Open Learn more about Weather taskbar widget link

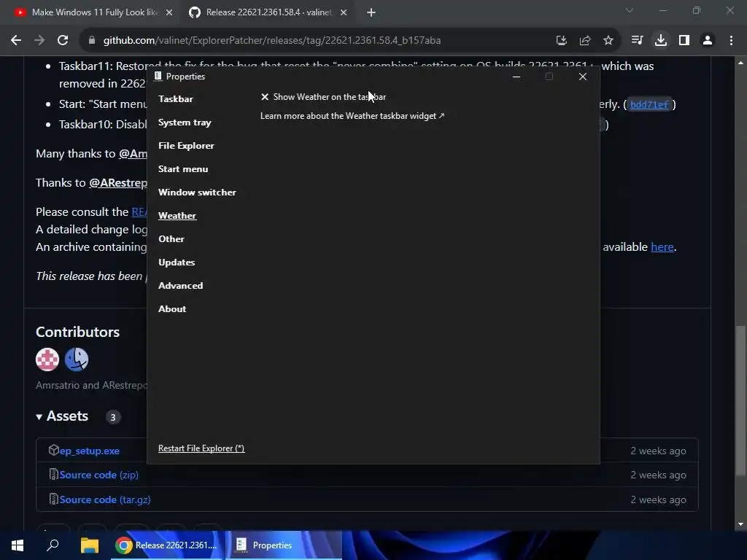coord(352,116)
